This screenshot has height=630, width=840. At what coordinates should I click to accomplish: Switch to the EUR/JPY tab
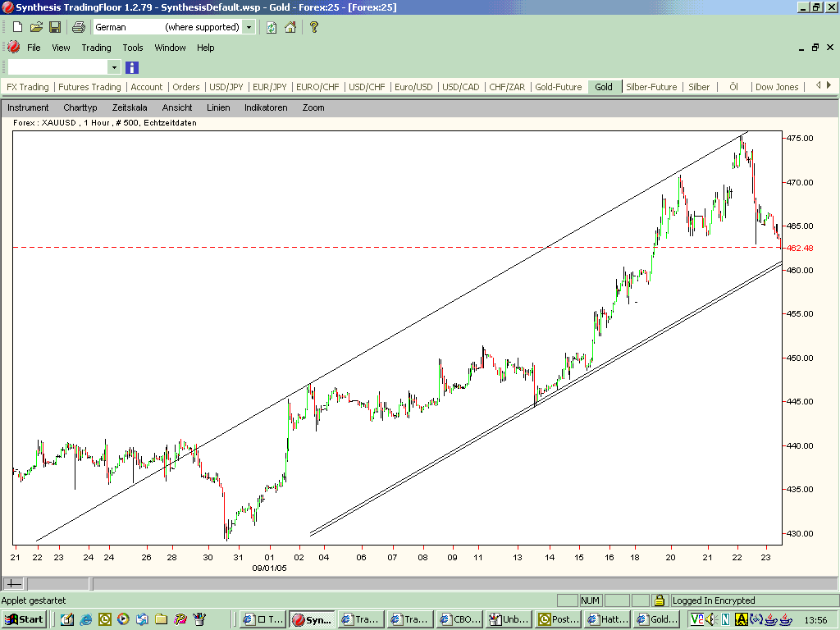pyautogui.click(x=269, y=87)
